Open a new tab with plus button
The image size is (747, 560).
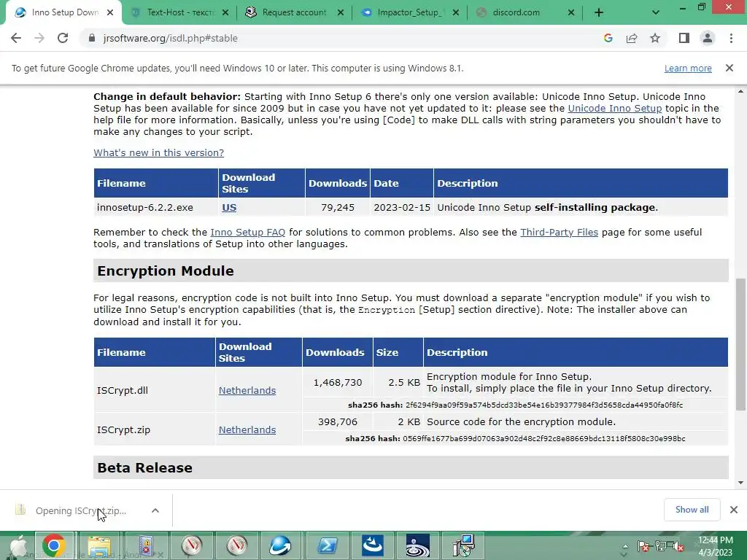point(599,12)
